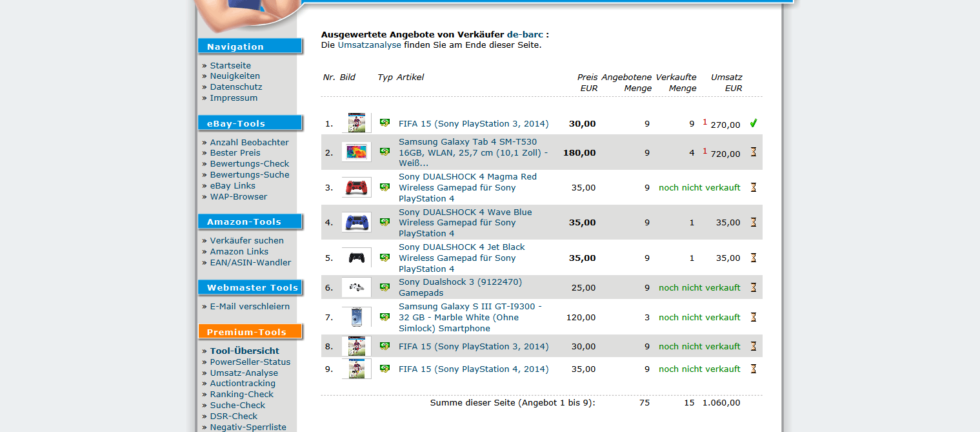Image resolution: width=980 pixels, height=432 pixels.
Task: Open the FIFA 15 cover thumbnail in row 1
Action: coord(357,123)
